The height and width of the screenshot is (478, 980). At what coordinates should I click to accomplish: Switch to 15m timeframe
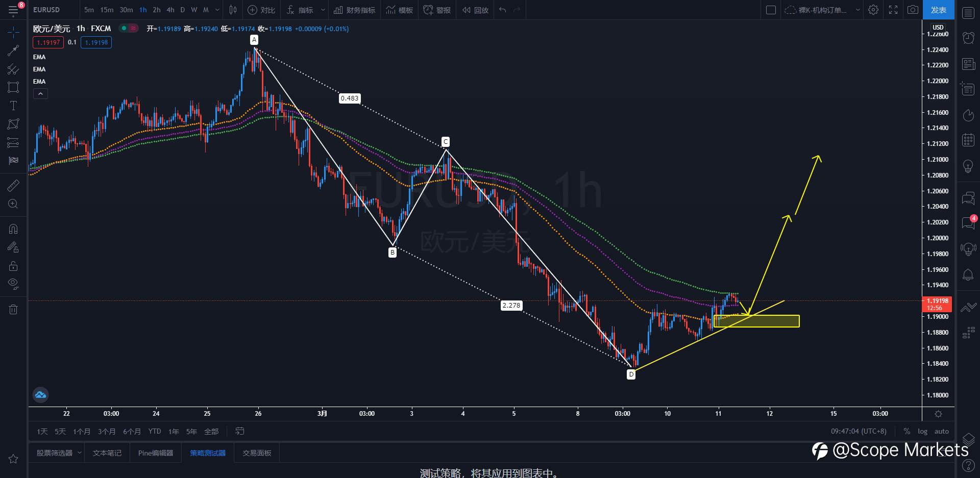point(107,10)
